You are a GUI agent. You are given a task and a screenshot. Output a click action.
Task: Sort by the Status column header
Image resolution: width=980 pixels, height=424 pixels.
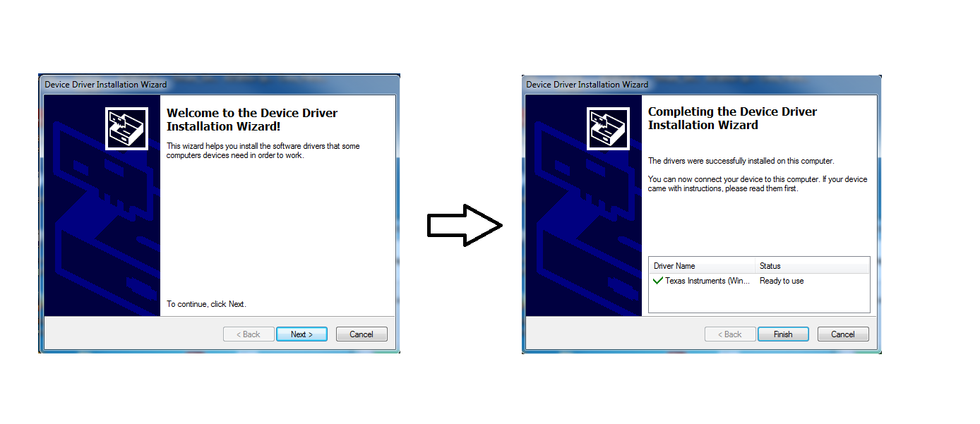(812, 266)
